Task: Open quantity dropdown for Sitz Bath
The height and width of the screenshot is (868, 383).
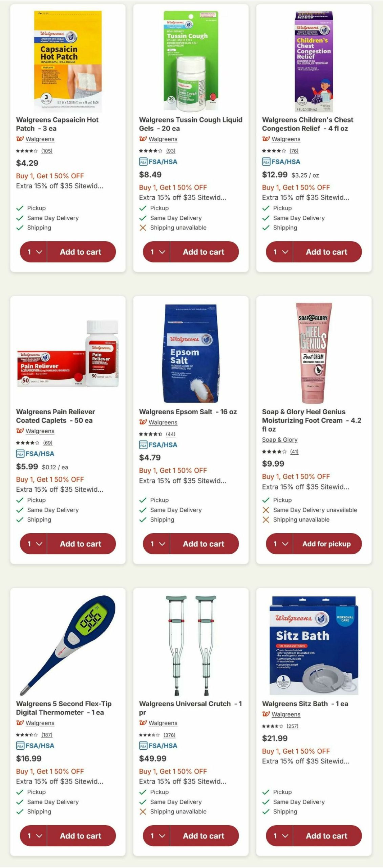Action: (x=280, y=836)
